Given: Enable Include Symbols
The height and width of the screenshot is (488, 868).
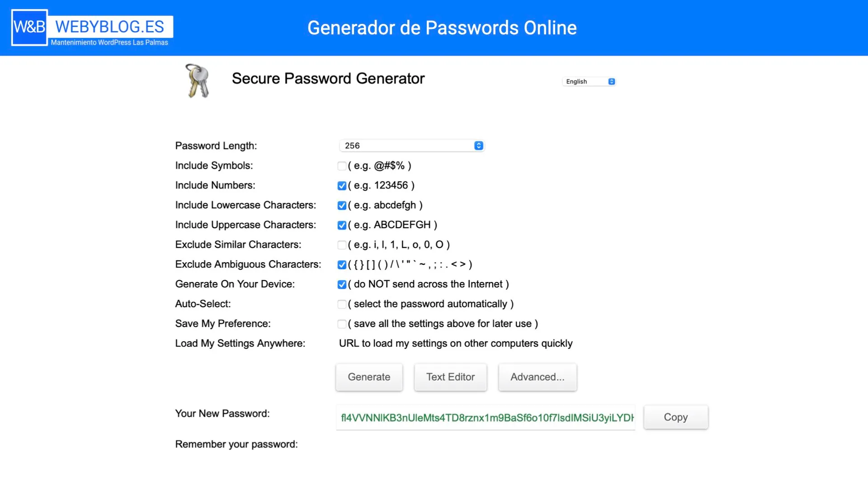Looking at the screenshot, I should pos(342,166).
